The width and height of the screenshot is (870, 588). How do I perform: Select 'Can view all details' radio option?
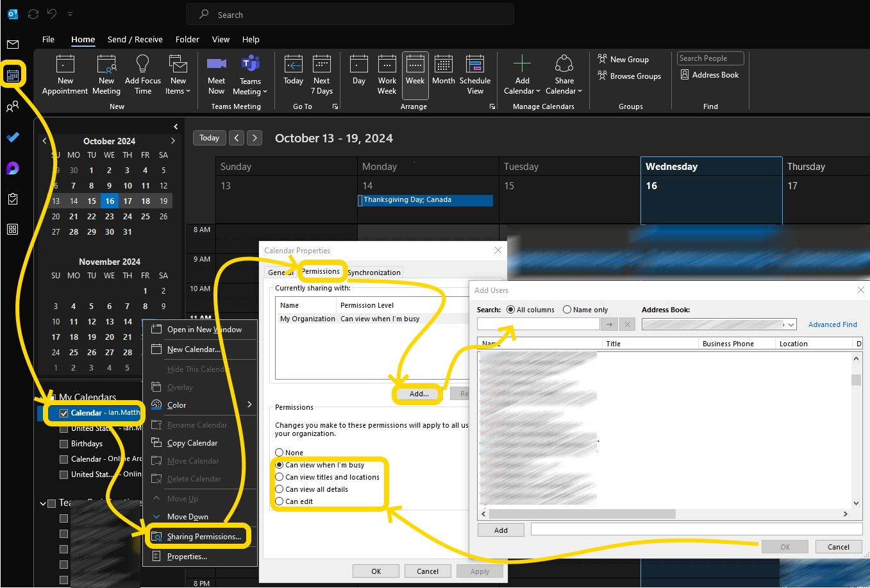click(280, 489)
